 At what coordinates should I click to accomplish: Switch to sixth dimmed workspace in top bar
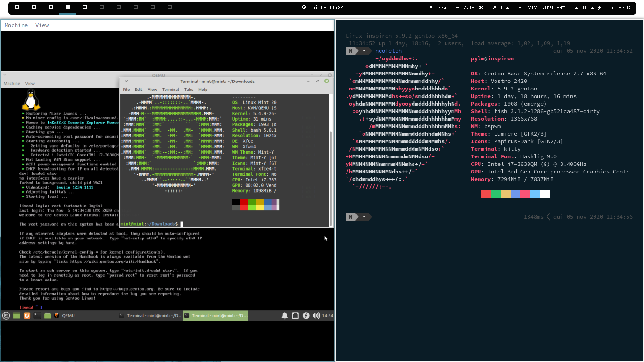[102, 8]
